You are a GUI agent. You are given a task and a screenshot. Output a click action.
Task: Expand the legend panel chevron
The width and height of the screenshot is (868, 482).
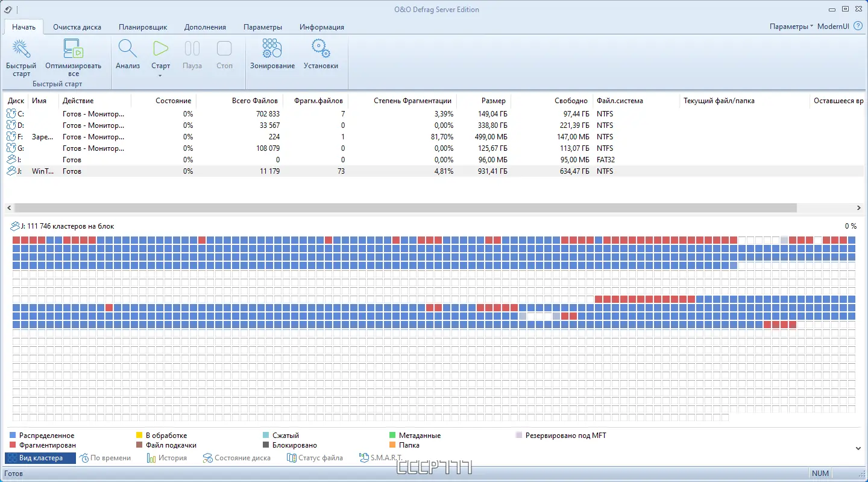tap(858, 448)
